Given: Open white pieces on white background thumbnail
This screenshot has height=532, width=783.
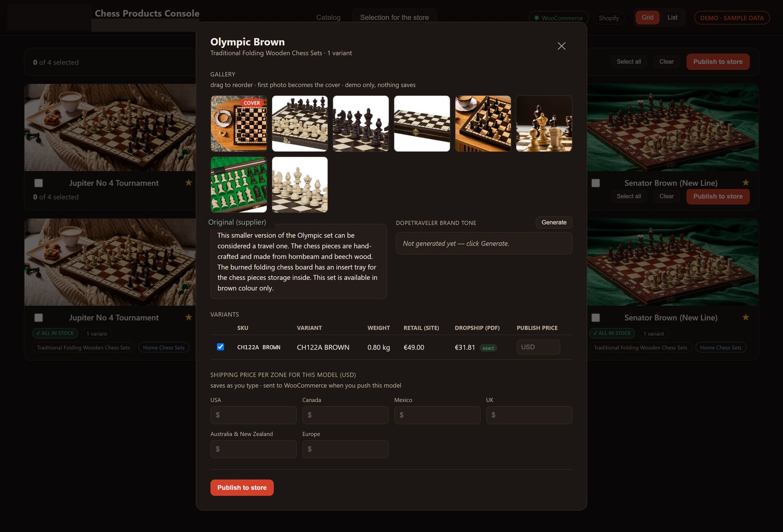Looking at the screenshot, I should click(x=300, y=185).
